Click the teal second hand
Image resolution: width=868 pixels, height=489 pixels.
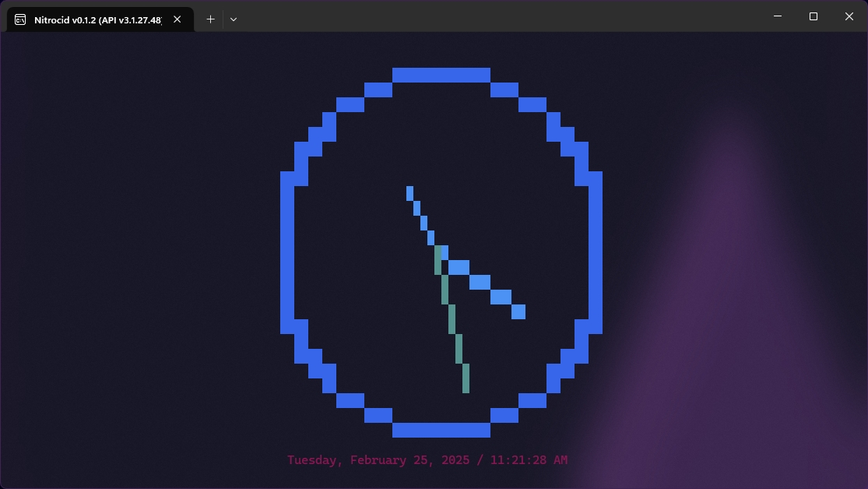click(x=452, y=319)
